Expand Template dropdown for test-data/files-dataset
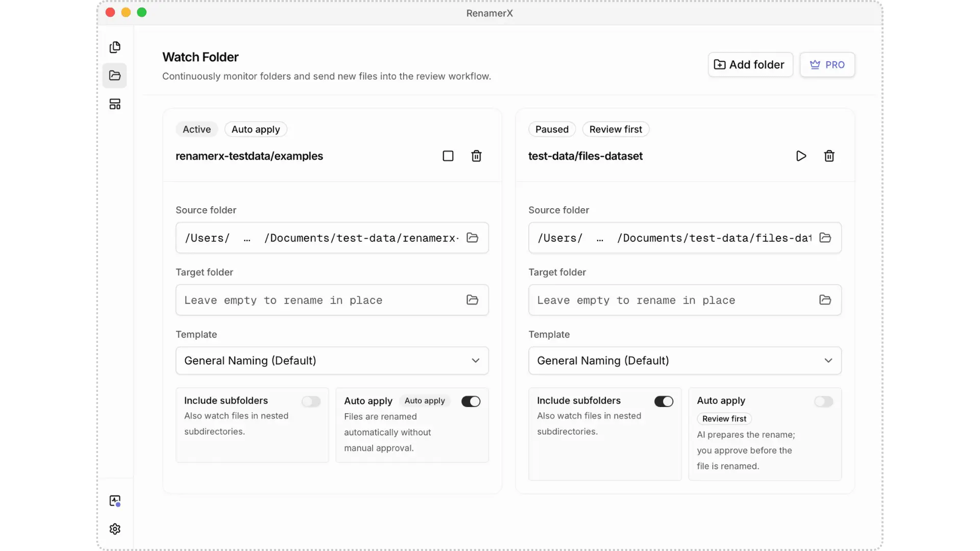Viewport: 980px width, 551px height. (685, 361)
